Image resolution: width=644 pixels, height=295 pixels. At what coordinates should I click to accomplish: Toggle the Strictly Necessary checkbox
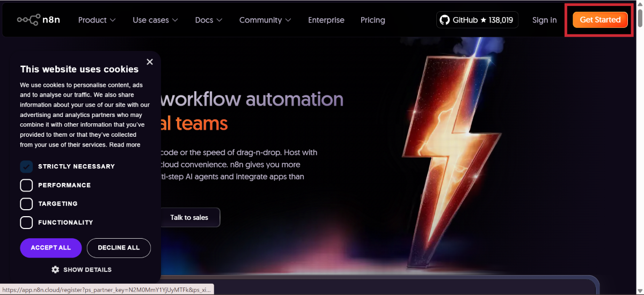click(x=27, y=166)
